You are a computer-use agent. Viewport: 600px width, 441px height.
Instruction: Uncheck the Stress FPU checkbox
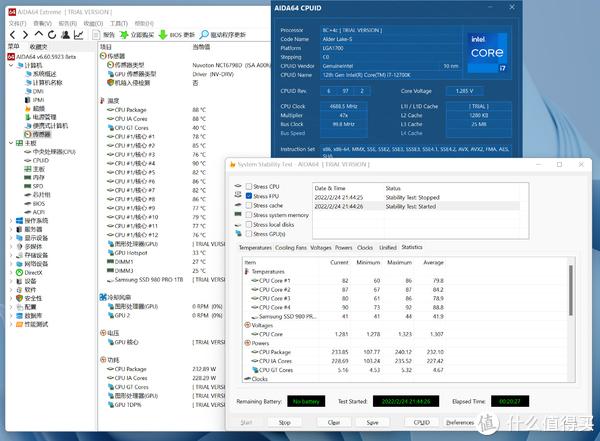[x=249, y=196]
